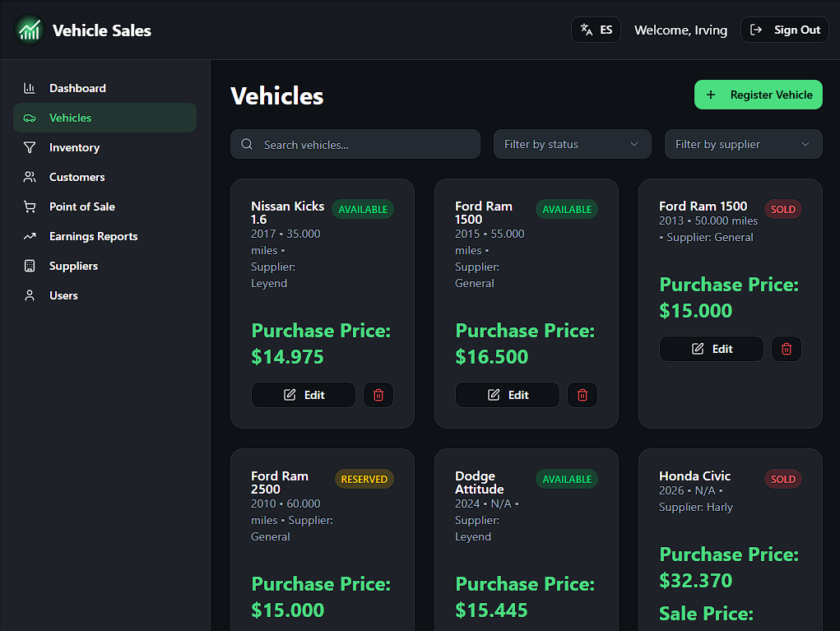The width and height of the screenshot is (840, 631).
Task: Edit the 2015 Ford Ram 1500
Action: click(x=508, y=395)
